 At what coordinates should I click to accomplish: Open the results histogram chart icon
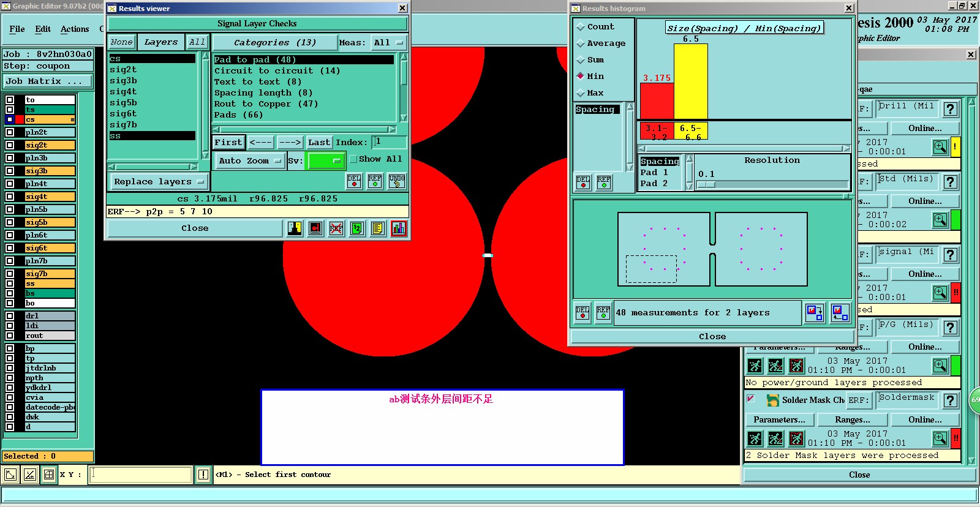tap(399, 228)
